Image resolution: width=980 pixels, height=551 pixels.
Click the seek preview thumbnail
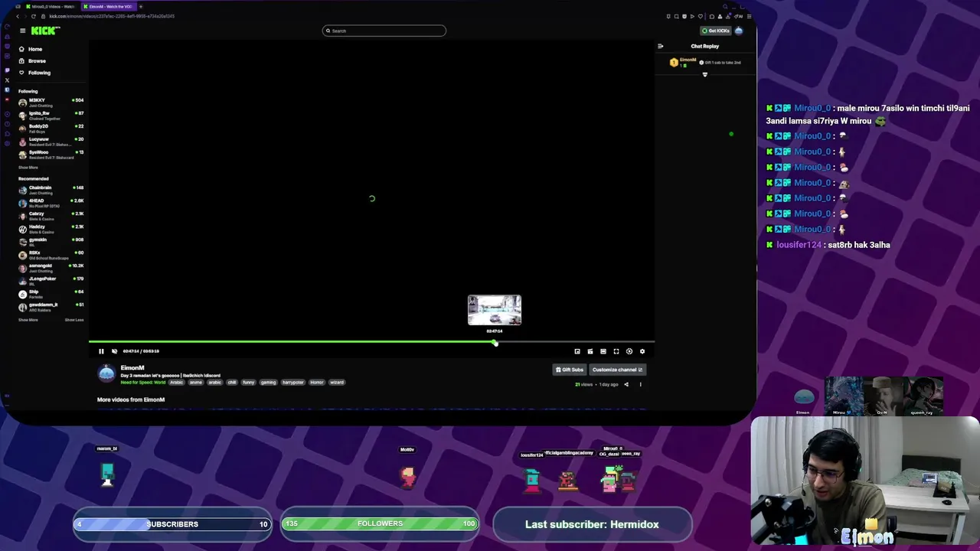click(x=495, y=310)
